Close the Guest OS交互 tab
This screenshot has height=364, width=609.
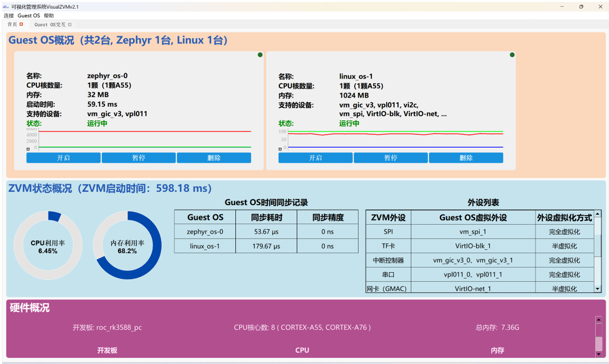pos(70,24)
